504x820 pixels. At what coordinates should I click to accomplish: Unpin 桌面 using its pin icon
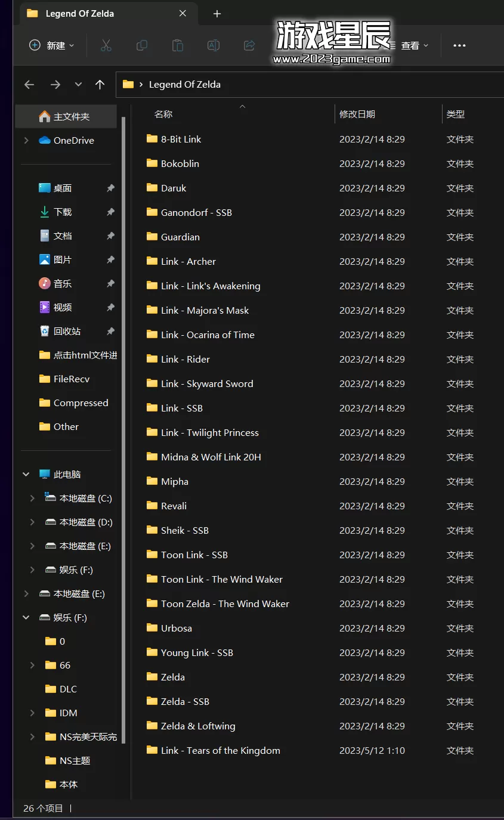110,188
